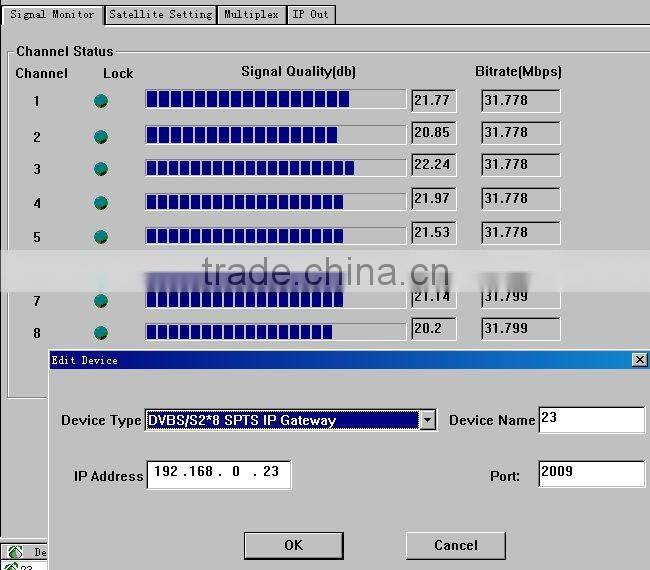Select signal quality value 22.24
The width and height of the screenshot is (650, 570).
tap(434, 165)
